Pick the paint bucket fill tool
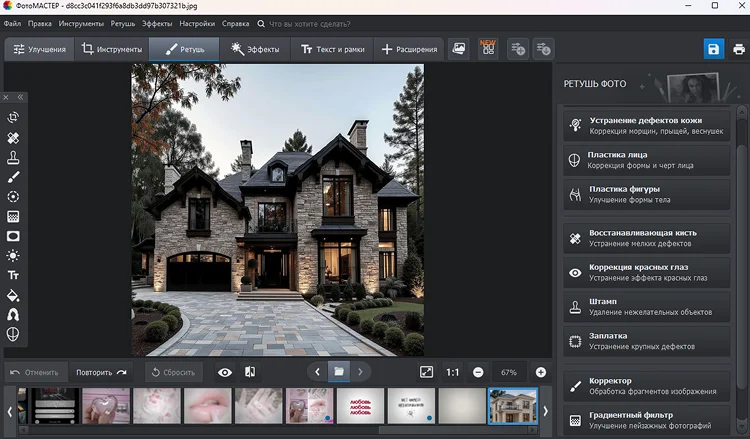 [13, 295]
